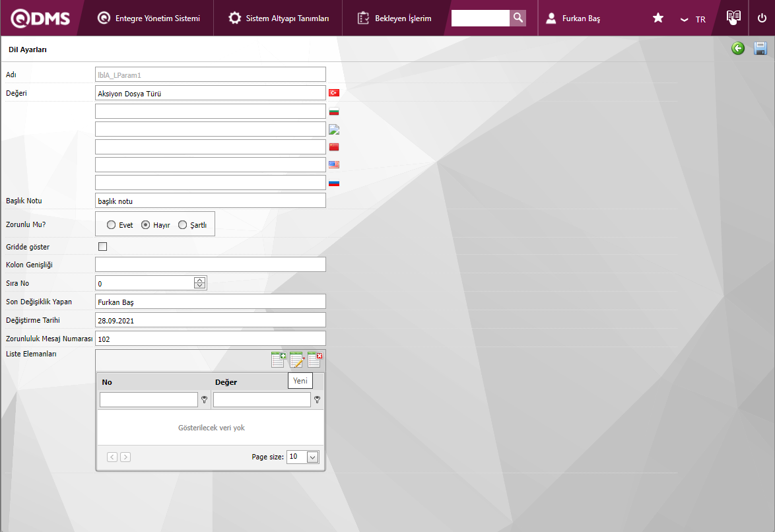Select the Şartlı radio button
Screen dimensions: 775x532
pos(183,225)
